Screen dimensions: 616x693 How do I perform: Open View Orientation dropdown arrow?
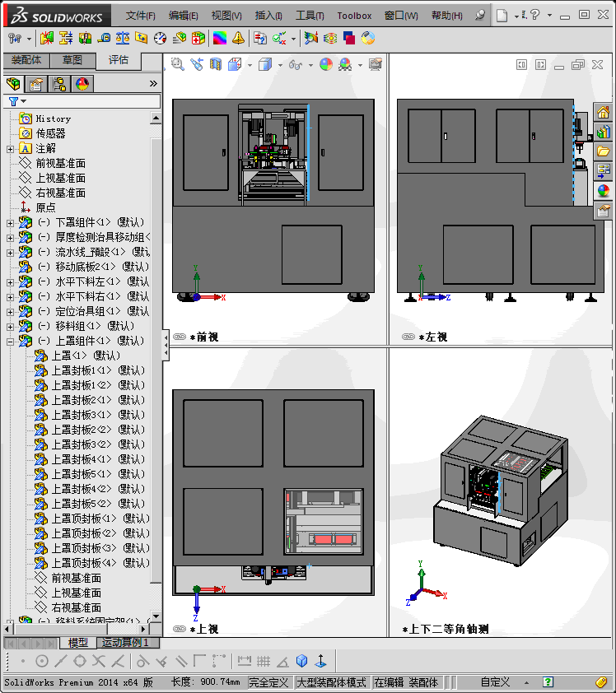(250, 65)
